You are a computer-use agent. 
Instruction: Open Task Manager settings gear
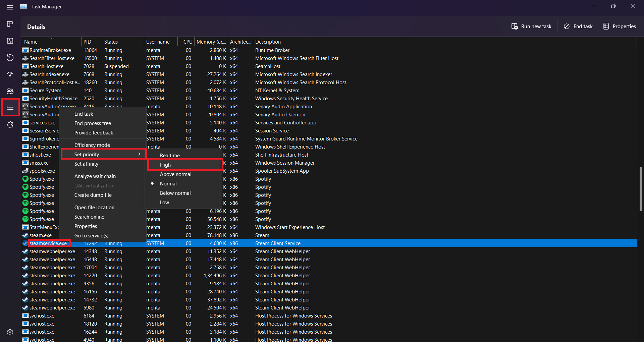click(10, 332)
